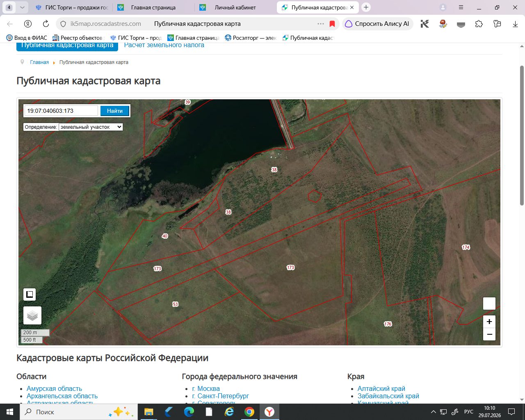
Task: Zoom out with the map minus button
Action: click(x=489, y=334)
